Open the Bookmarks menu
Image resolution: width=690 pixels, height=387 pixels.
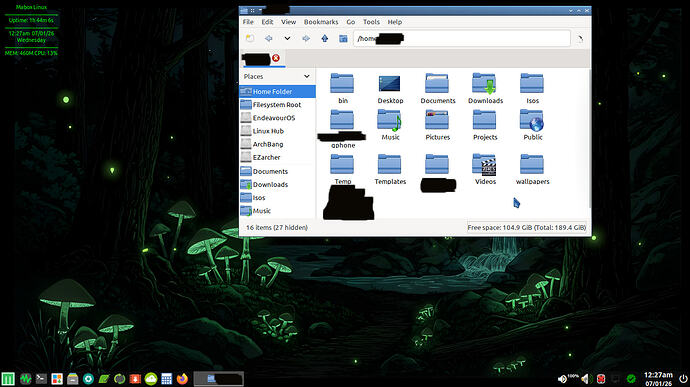coord(321,22)
